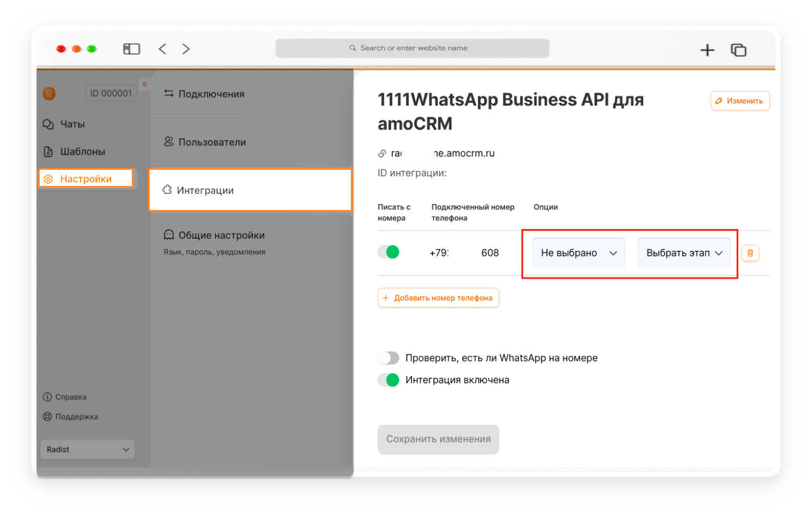Open the Выбрать этап dropdown

[x=684, y=253]
